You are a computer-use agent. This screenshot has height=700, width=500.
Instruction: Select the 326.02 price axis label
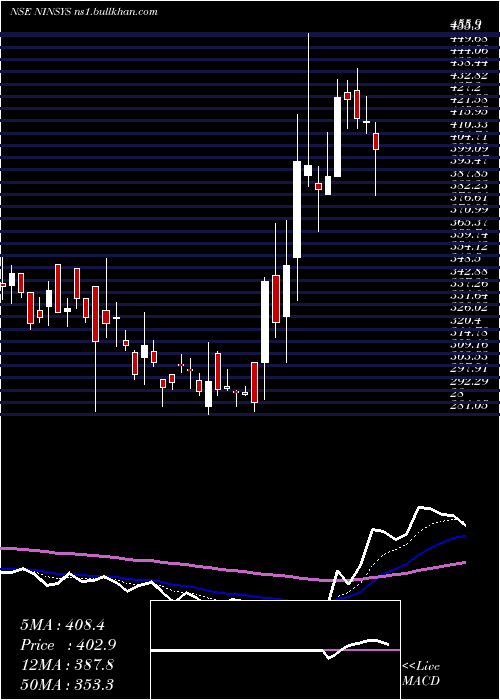tap(469, 308)
